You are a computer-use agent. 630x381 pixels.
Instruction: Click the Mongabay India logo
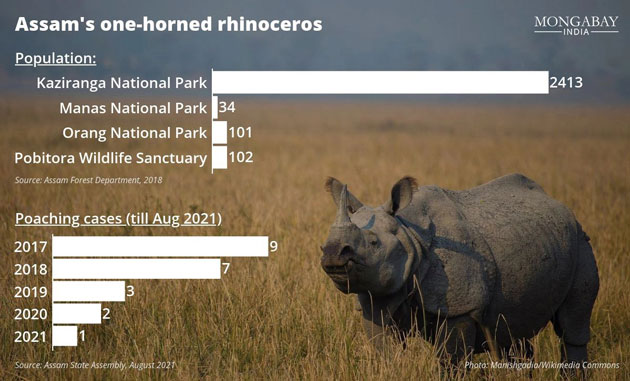(x=576, y=26)
